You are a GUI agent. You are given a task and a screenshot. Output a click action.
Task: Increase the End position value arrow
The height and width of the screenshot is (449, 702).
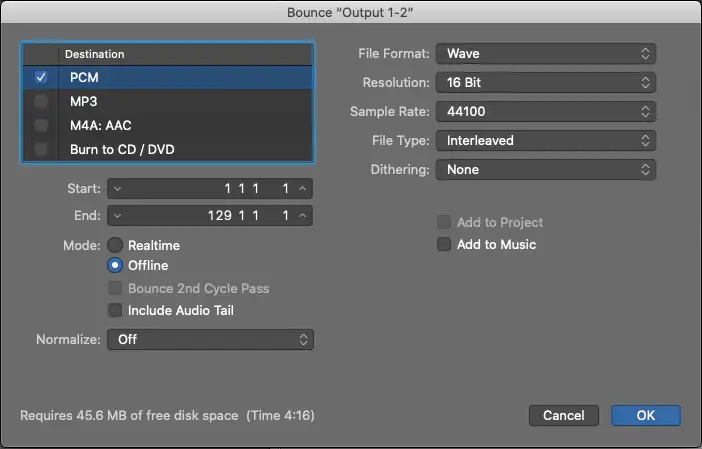click(302, 215)
